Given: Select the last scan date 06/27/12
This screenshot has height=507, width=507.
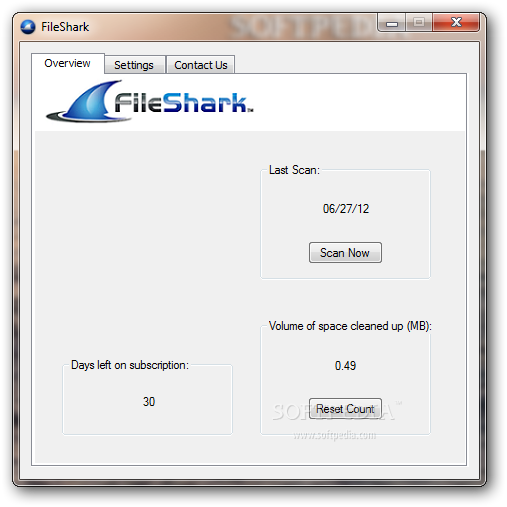Looking at the screenshot, I should 346,209.
